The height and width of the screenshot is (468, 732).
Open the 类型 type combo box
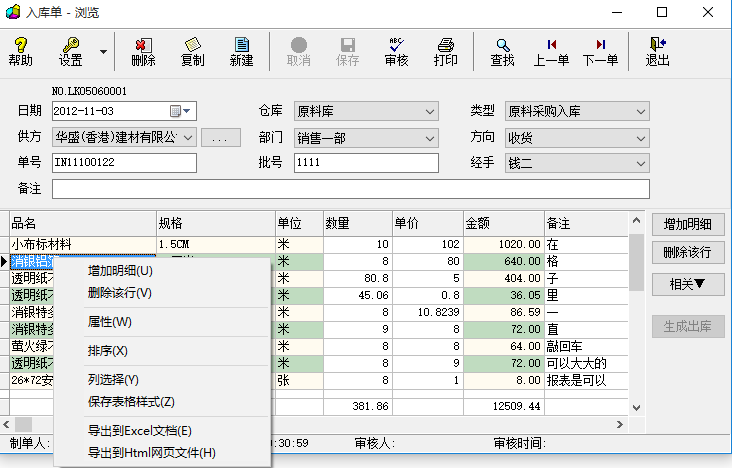[641, 111]
